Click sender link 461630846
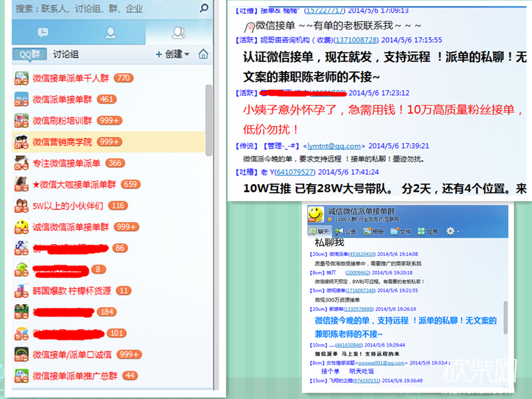This screenshot has width=532, height=399. 349,345
